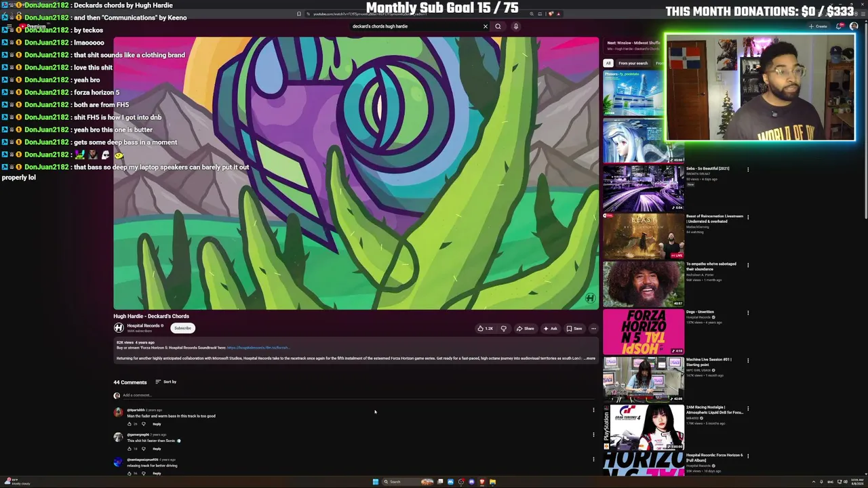The width and height of the screenshot is (868, 488).
Task: Open options for 'fader and warm bass' comment
Action: pyautogui.click(x=593, y=410)
